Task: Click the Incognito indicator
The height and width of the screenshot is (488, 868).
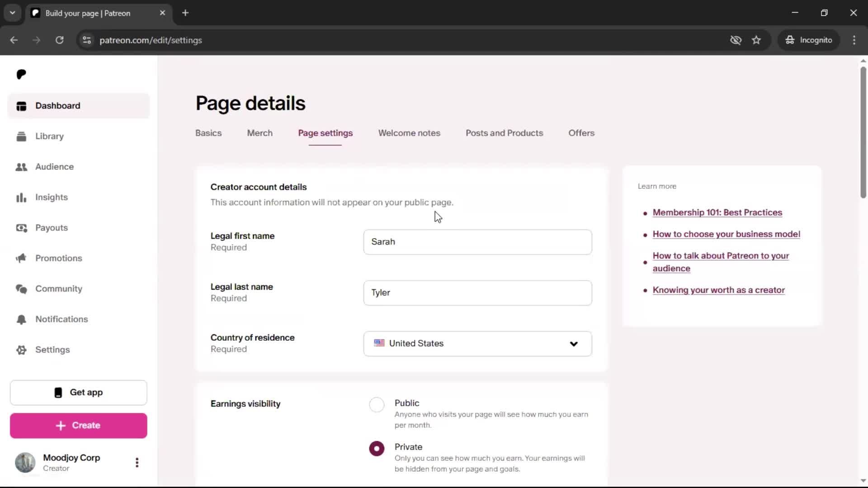Action: click(x=809, y=40)
